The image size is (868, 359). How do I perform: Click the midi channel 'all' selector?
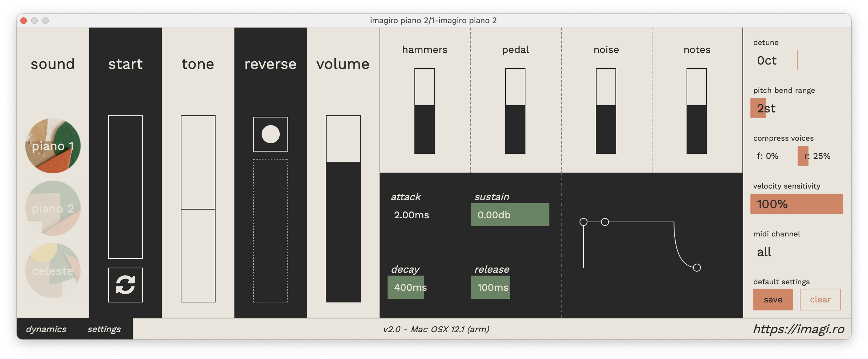pos(764,252)
